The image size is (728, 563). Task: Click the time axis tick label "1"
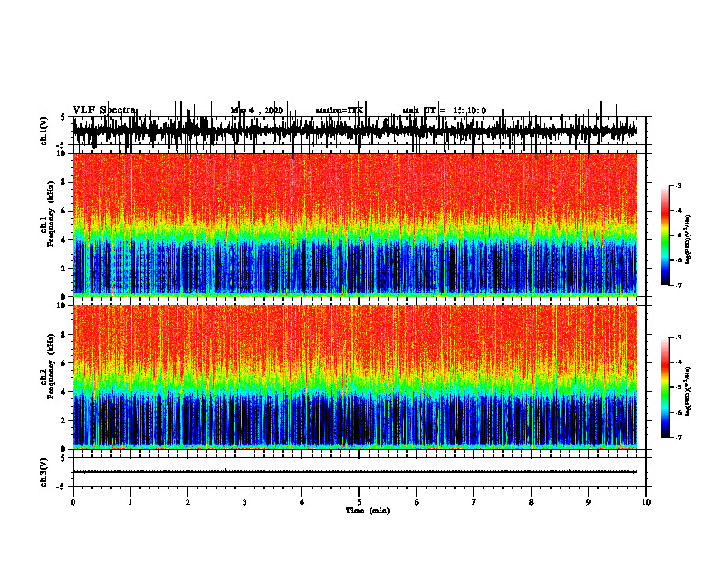pyautogui.click(x=130, y=502)
